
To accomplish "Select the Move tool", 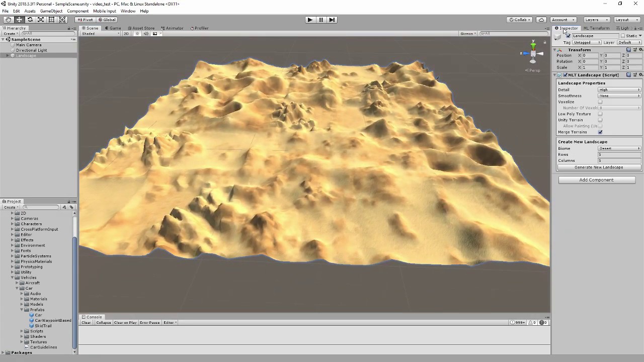I will pos(19,20).
